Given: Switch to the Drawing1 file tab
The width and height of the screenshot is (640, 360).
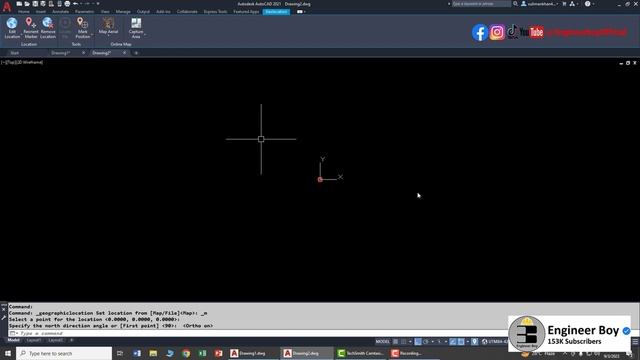Looking at the screenshot, I should point(61,53).
